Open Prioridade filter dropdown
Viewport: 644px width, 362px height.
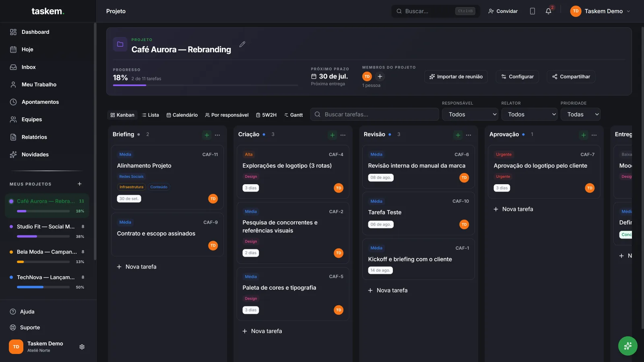coord(580,115)
